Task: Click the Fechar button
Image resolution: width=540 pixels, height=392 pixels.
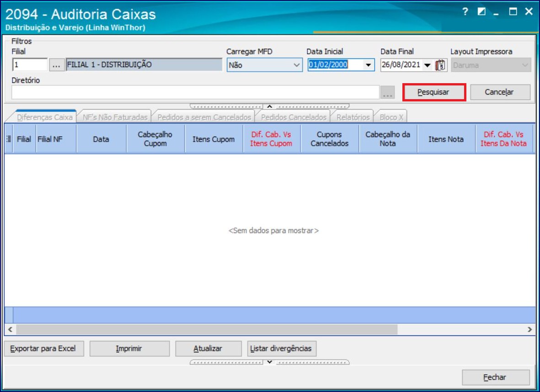Action: click(x=496, y=377)
